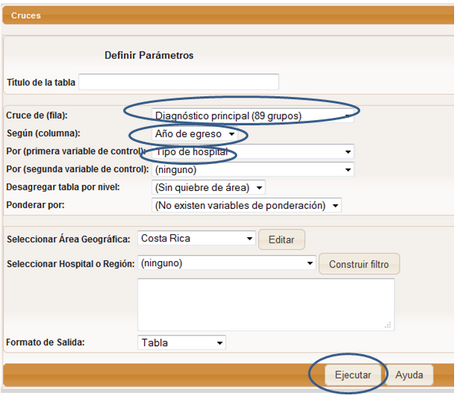
Task: Click the Ejecutar button
Action: (x=353, y=375)
